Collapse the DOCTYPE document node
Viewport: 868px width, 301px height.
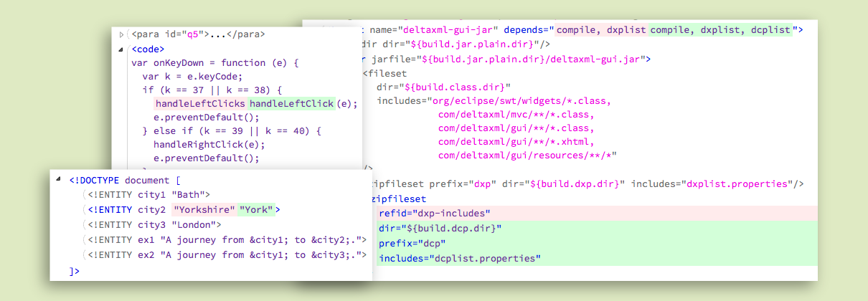point(58,180)
